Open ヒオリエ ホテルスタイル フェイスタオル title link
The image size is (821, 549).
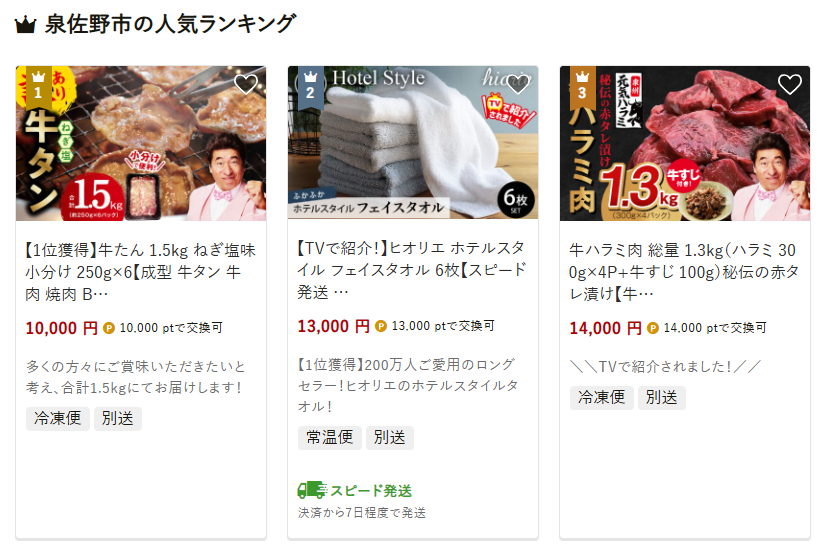point(412,270)
